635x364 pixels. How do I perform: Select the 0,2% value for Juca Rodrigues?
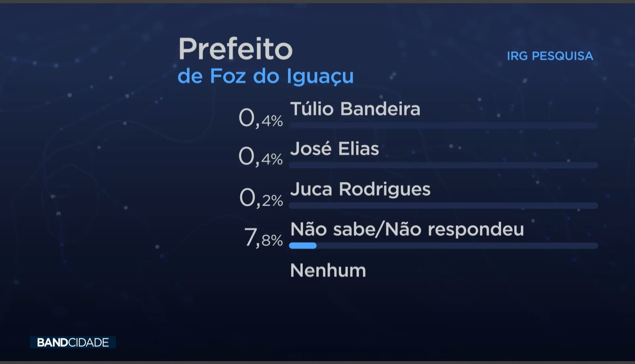(x=261, y=198)
